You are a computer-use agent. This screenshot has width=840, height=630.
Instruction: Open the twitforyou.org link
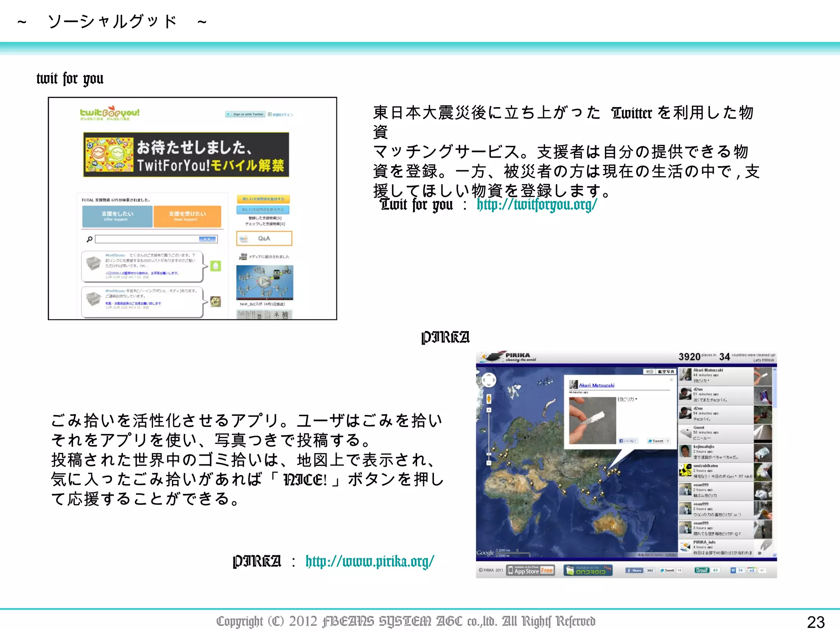tap(536, 204)
